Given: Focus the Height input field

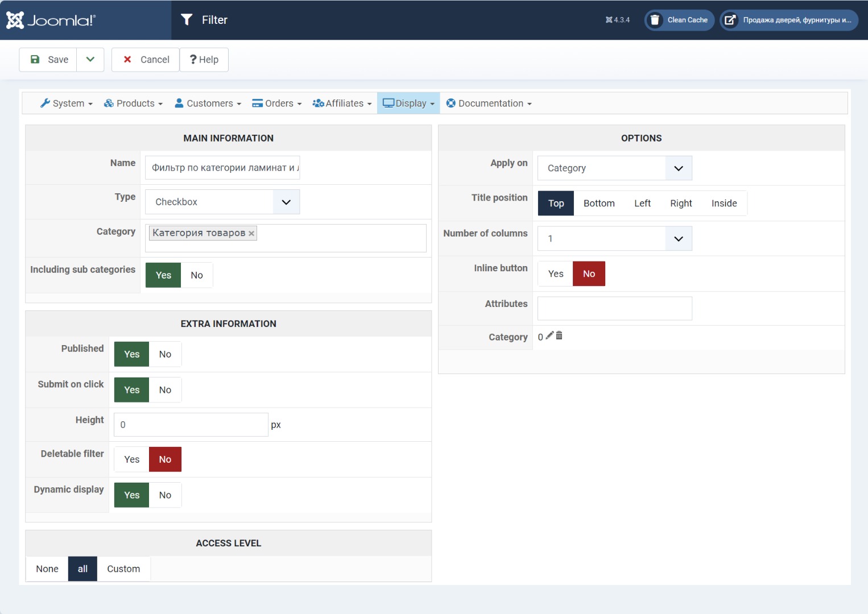Looking at the screenshot, I should point(191,425).
